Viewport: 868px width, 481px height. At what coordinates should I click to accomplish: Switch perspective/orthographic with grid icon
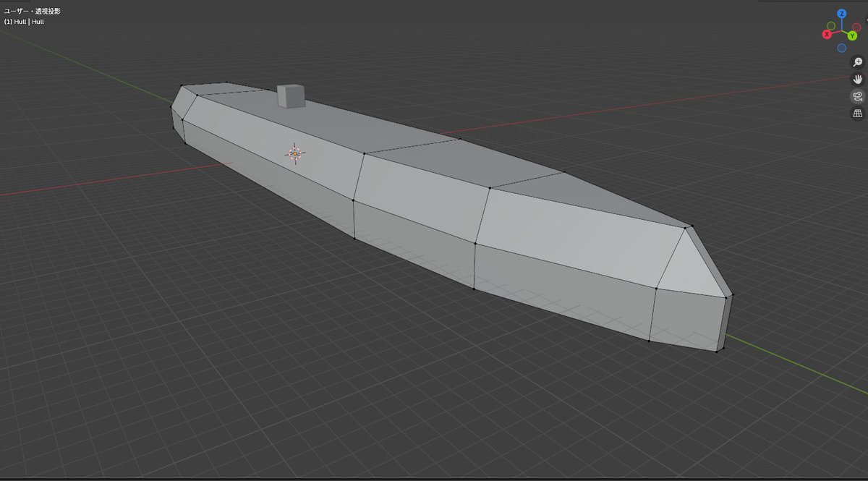point(858,114)
